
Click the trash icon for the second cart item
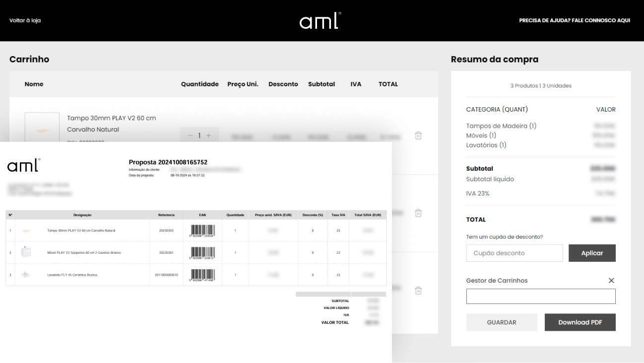pyautogui.click(x=418, y=213)
